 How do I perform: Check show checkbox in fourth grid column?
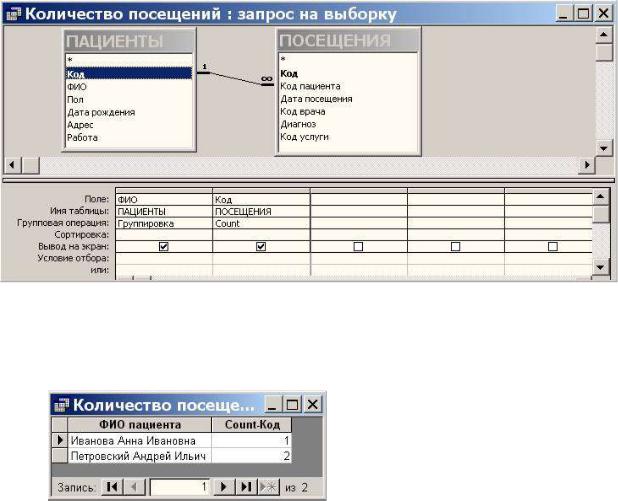coord(455,247)
